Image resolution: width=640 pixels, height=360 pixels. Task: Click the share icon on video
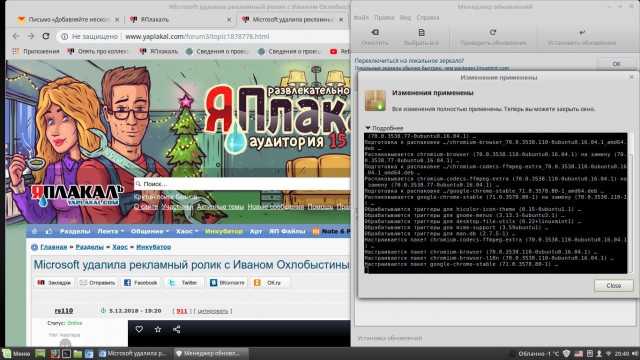pos(177,329)
